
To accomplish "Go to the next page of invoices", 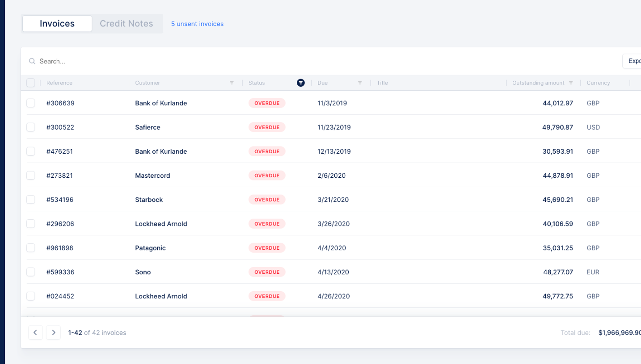I will 53,332.
